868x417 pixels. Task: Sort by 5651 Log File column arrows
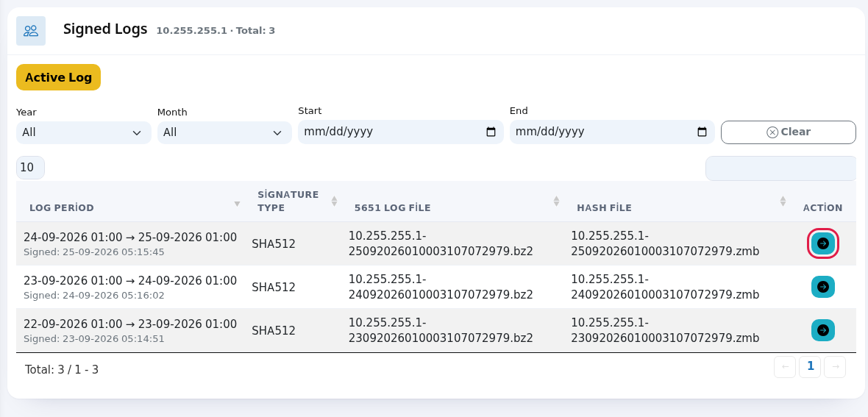point(556,201)
